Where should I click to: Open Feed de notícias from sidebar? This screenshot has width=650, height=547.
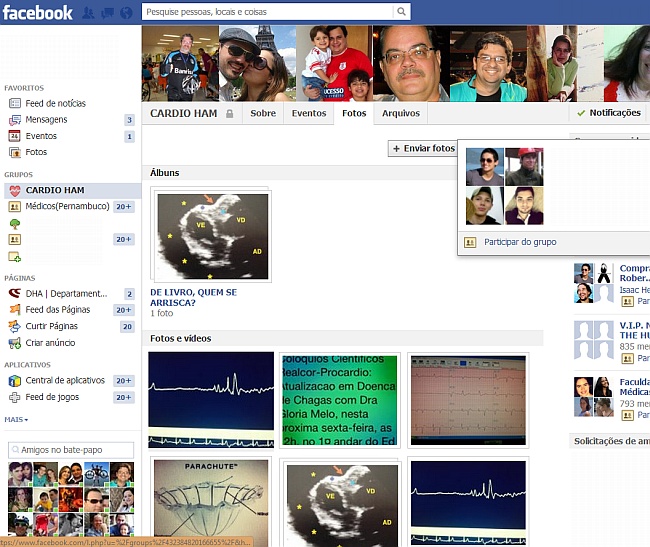(x=55, y=103)
